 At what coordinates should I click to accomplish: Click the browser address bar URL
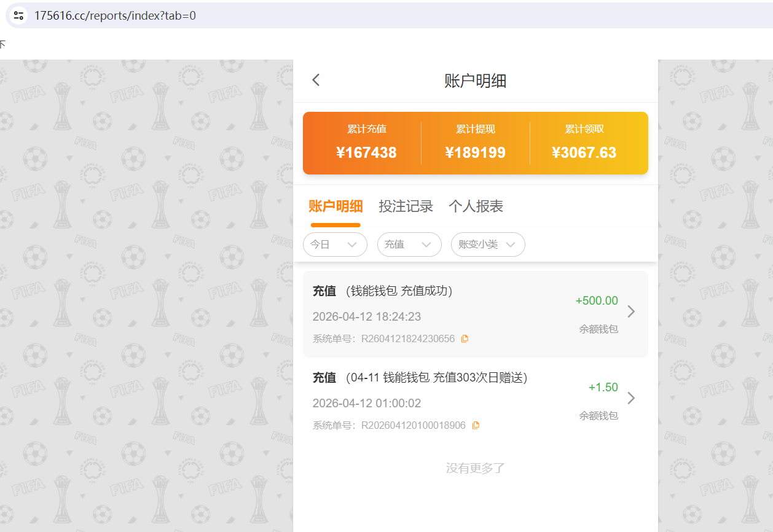click(x=117, y=15)
